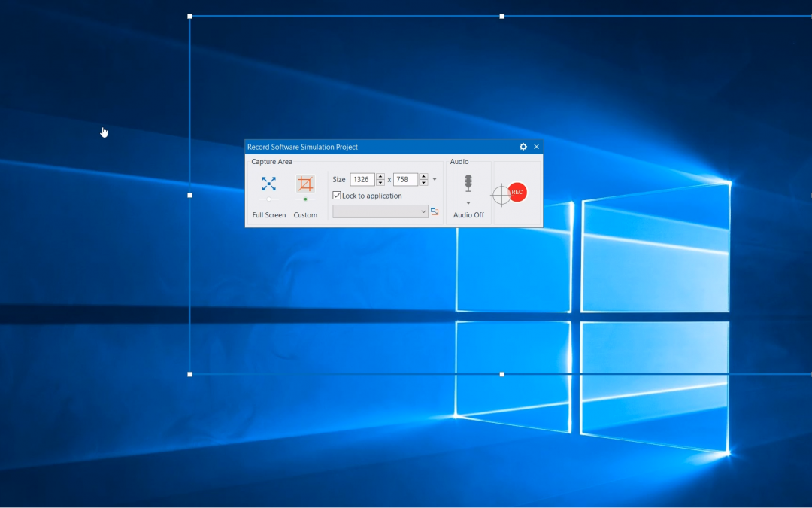Screen dimensions: 812x508
Task: Open the preset size dropdown arrow
Action: pos(435,179)
